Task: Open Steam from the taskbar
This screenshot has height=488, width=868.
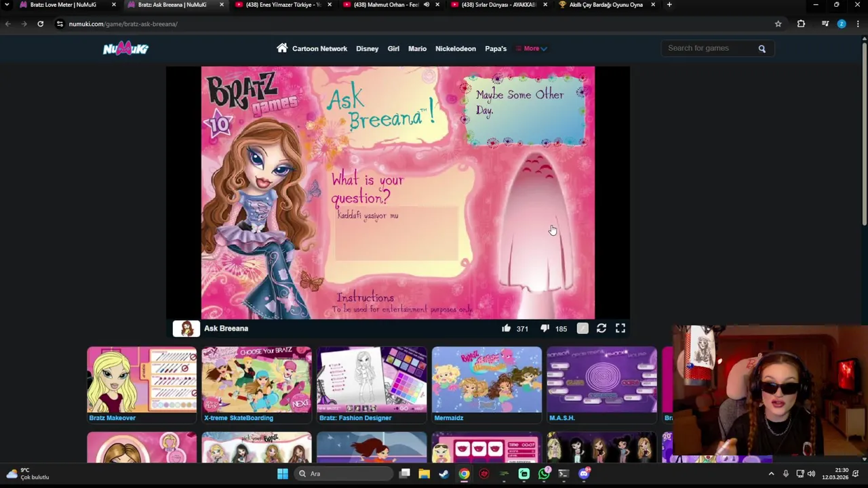Action: coord(444,474)
